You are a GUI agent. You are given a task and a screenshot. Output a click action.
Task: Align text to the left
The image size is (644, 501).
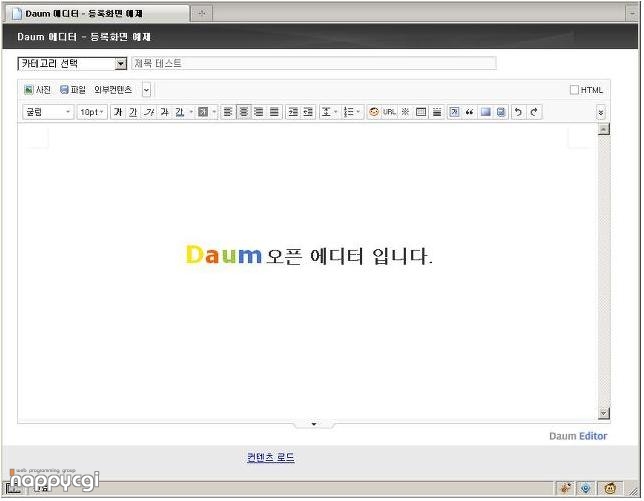tap(228, 112)
